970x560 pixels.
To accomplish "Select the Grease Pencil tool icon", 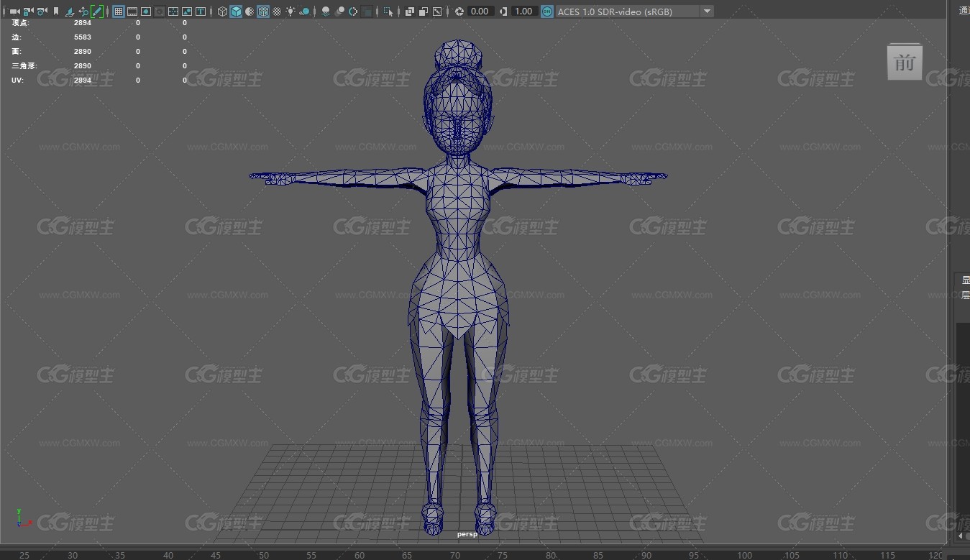I will (x=96, y=12).
